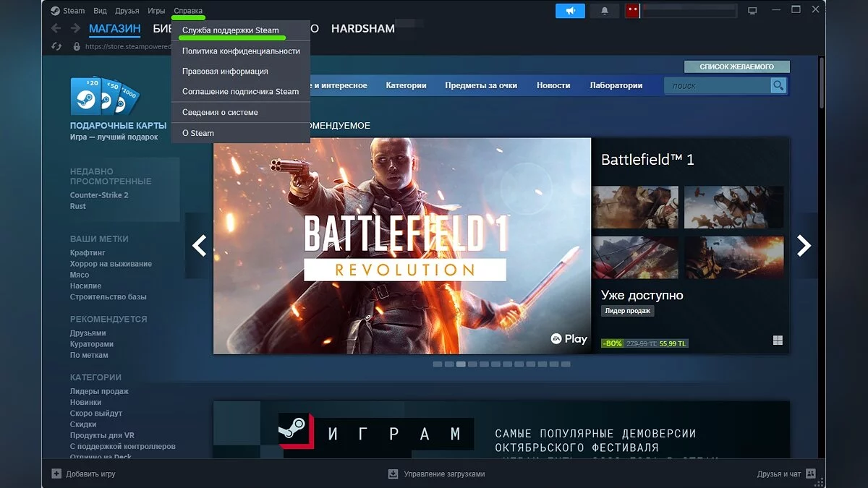868x488 pixels.
Task: Open Counter-Strike 2 in recently viewed
Action: point(99,195)
